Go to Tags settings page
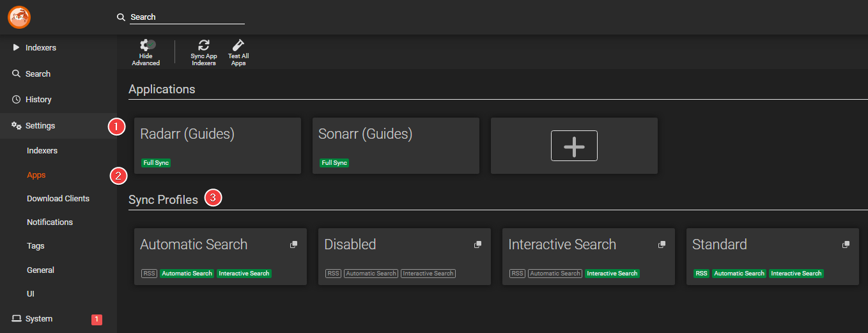Image resolution: width=868 pixels, height=333 pixels. (36, 246)
